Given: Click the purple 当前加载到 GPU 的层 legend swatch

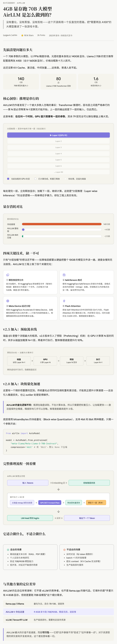Looking at the screenshot, I should click(8, 179).
